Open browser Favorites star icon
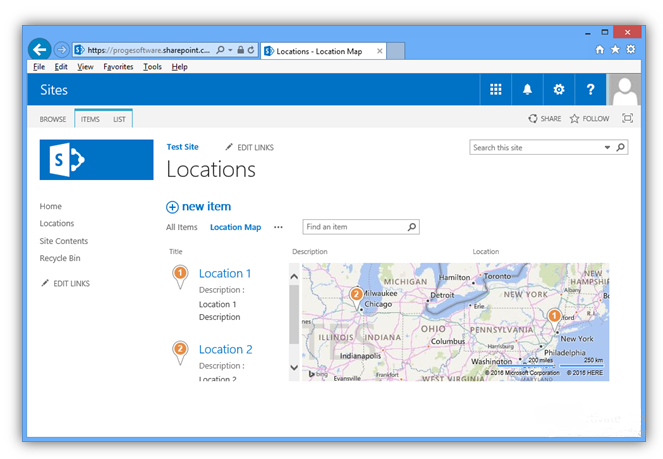The image size is (663, 459). (x=615, y=49)
